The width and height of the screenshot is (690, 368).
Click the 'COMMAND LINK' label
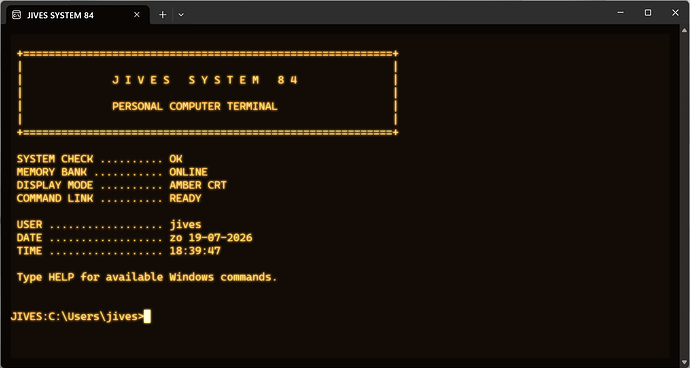pos(55,199)
